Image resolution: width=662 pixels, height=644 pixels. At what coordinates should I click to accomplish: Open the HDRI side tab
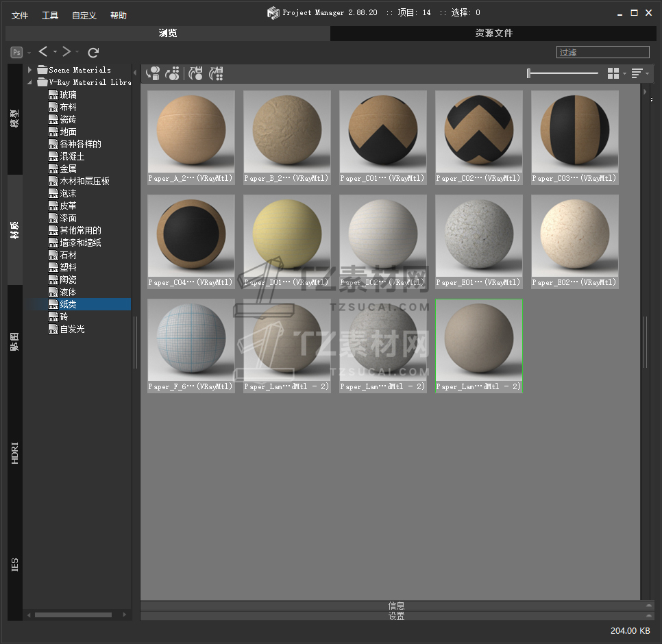click(15, 453)
